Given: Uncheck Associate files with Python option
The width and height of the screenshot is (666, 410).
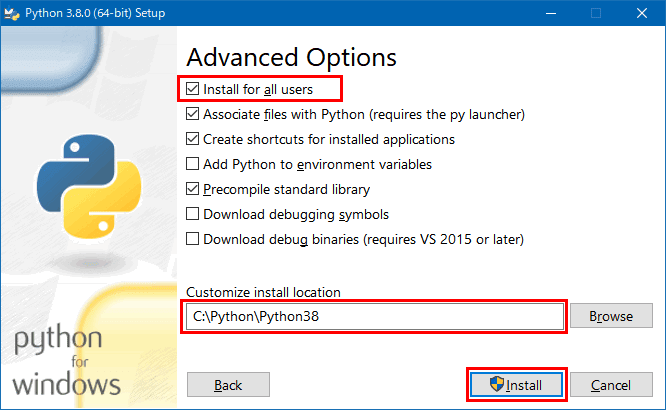Looking at the screenshot, I should pyautogui.click(x=192, y=114).
